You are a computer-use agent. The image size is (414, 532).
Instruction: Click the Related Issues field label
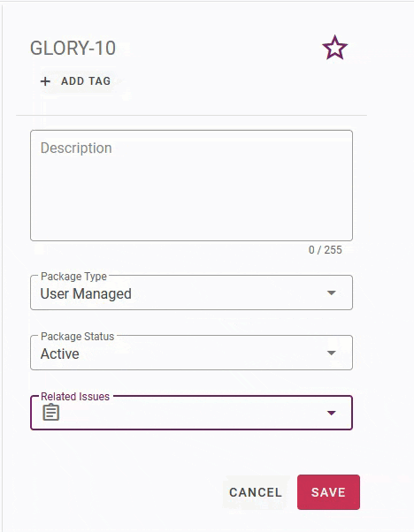tap(75, 397)
